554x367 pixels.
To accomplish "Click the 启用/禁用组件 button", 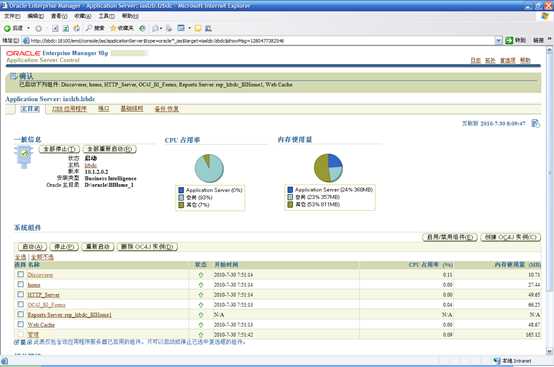I will pos(450,237).
